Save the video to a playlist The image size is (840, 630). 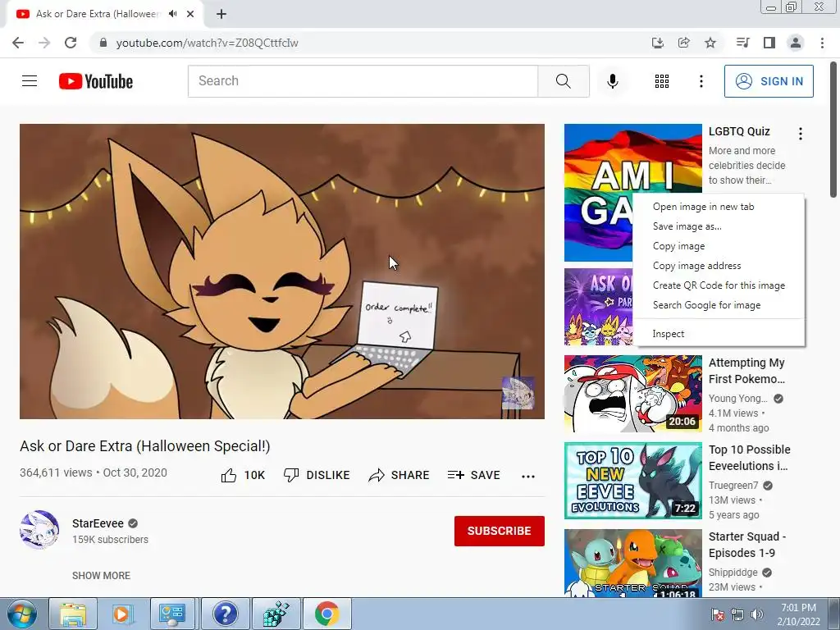coord(473,475)
